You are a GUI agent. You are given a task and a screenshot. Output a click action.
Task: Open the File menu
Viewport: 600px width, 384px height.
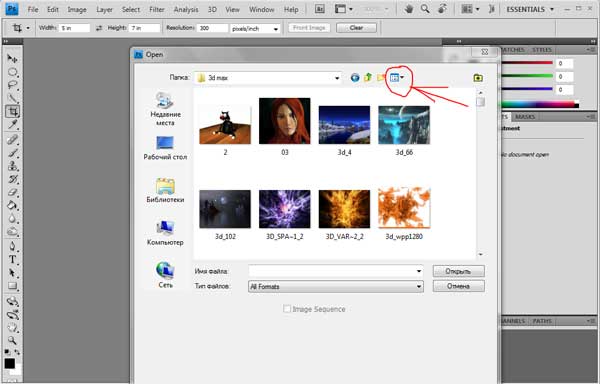(33, 10)
